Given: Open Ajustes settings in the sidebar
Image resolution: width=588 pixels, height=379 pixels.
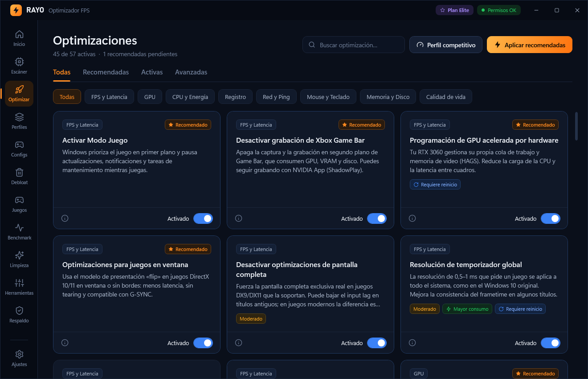Looking at the screenshot, I should tap(19, 358).
